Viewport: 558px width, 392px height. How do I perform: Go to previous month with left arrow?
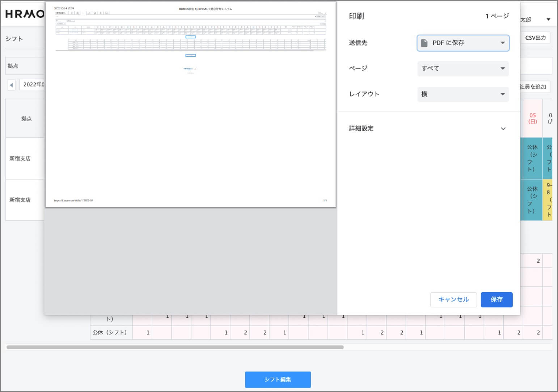pos(11,85)
